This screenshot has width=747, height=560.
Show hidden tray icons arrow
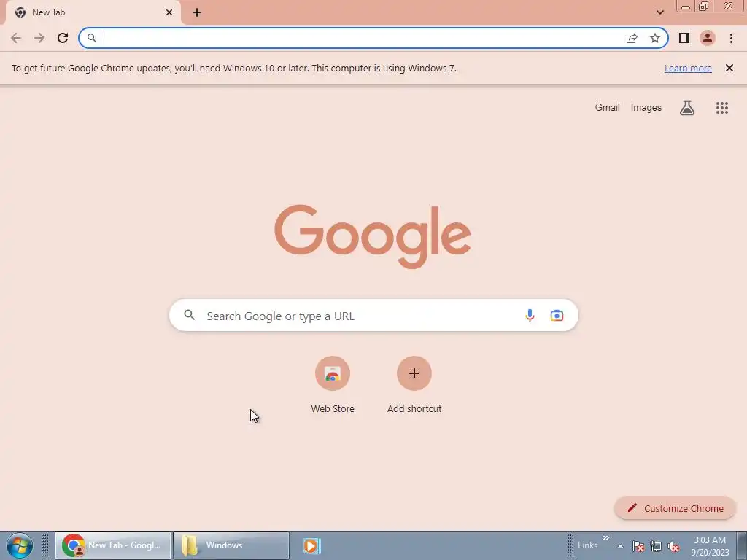click(x=620, y=546)
